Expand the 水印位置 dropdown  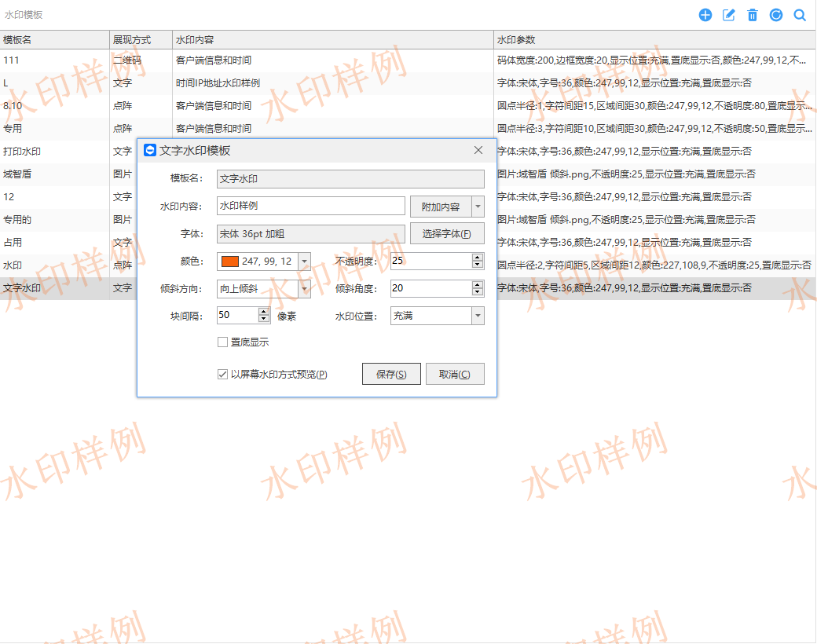[x=478, y=315]
